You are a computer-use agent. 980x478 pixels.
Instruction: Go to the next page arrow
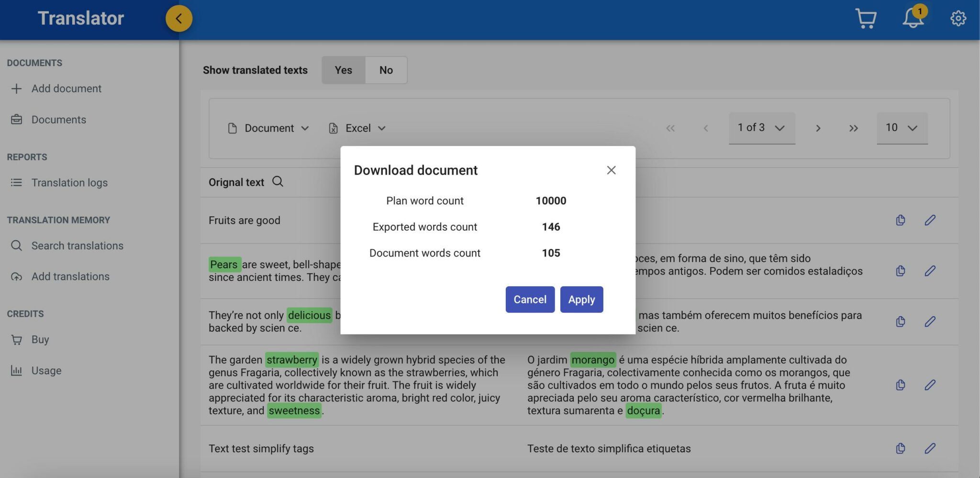(x=818, y=128)
